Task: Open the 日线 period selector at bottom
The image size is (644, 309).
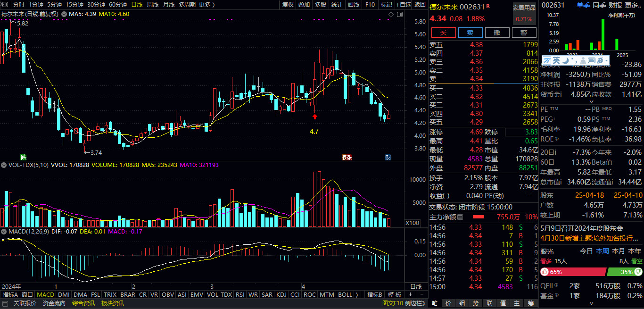Action: pyautogui.click(x=416, y=286)
